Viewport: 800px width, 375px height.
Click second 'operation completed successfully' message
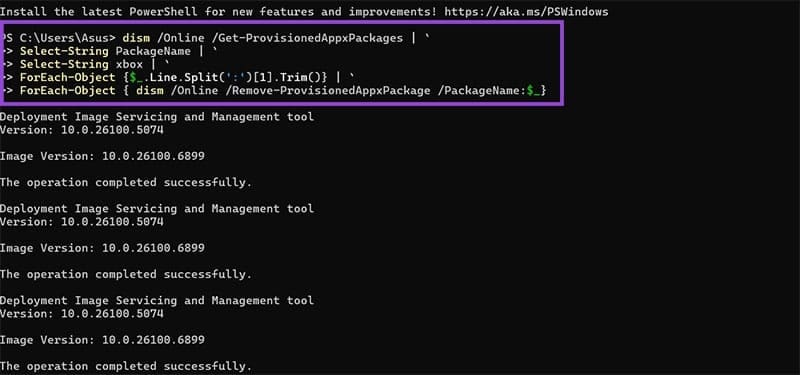click(x=126, y=274)
